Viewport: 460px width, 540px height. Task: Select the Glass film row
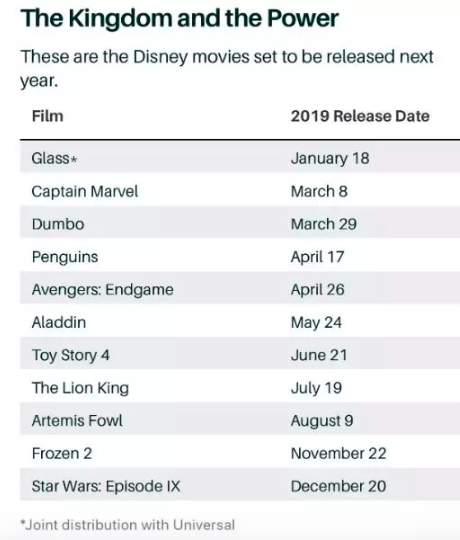(x=240, y=158)
